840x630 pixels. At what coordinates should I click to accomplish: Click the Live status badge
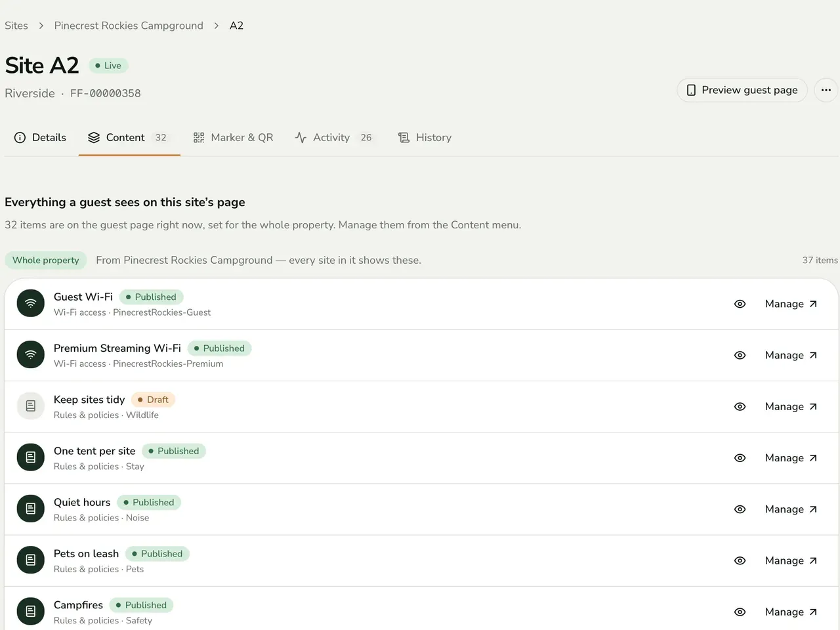[x=108, y=66]
